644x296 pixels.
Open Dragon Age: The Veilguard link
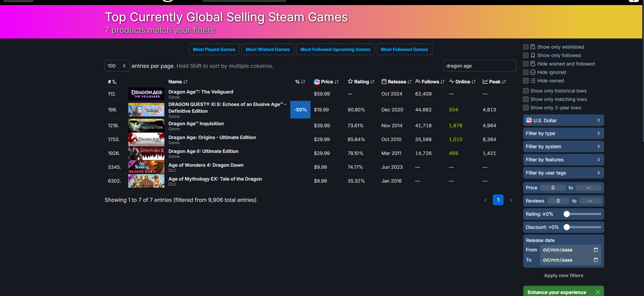pyautogui.click(x=201, y=92)
